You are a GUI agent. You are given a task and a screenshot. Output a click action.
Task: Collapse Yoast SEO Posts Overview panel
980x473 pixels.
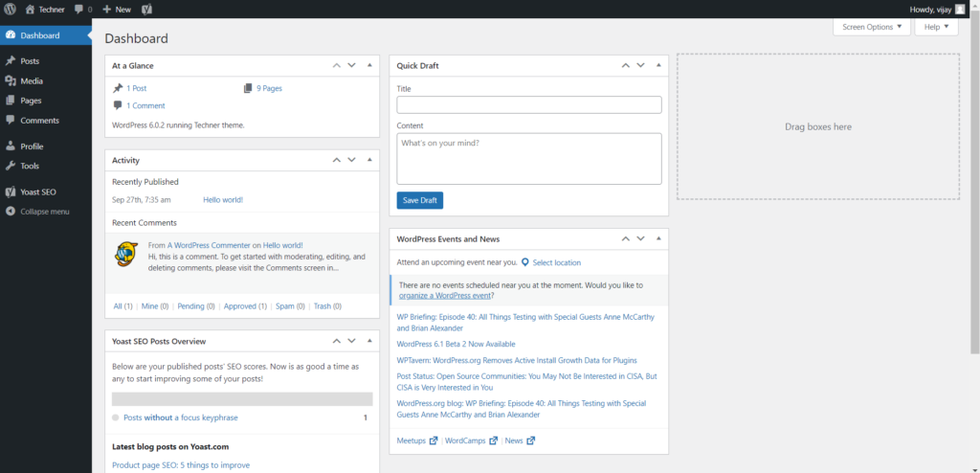coord(369,341)
